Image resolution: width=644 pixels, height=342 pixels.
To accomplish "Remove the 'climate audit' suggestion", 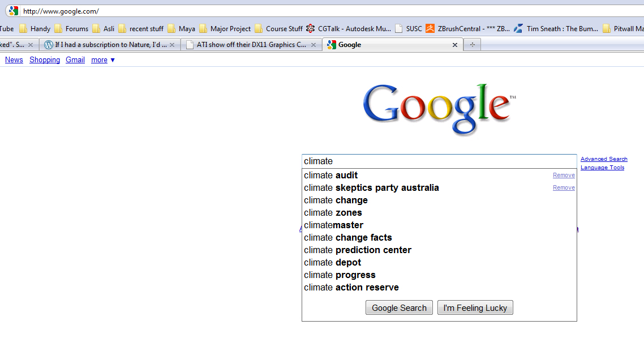I will click(x=564, y=176).
